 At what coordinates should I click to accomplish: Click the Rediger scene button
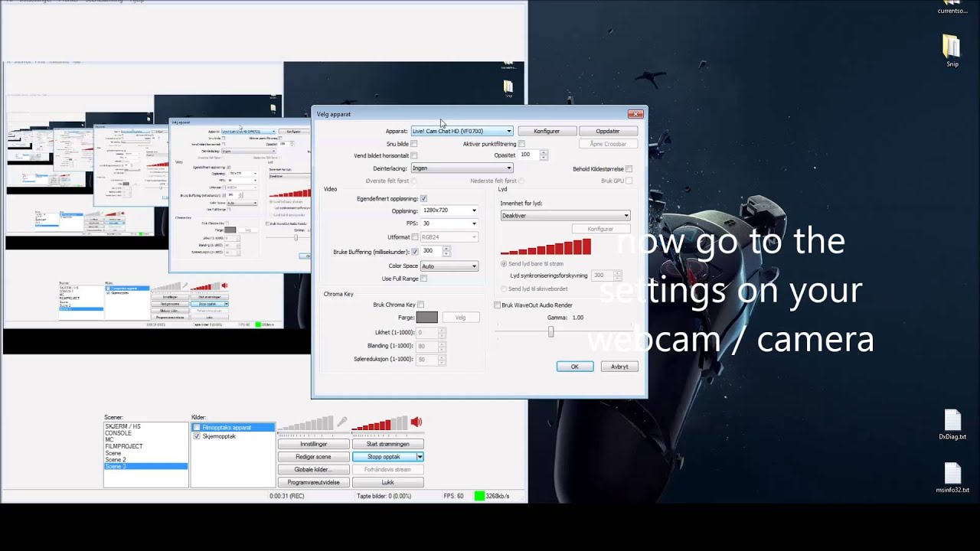[x=313, y=457]
